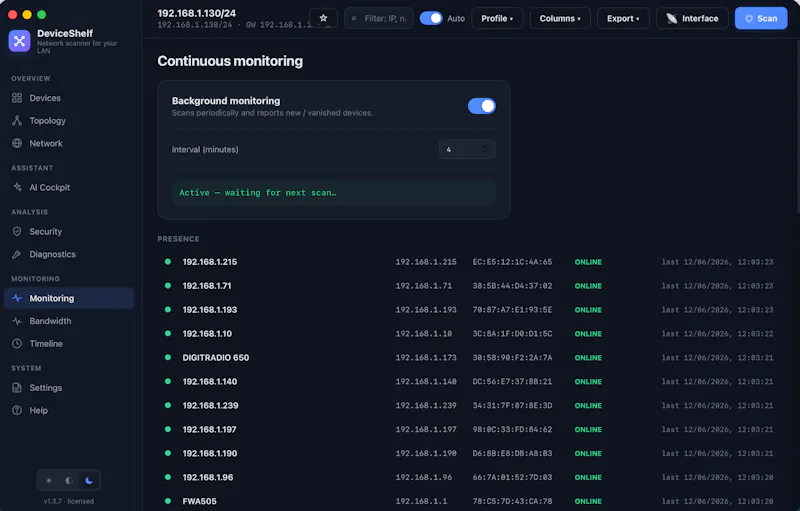Select device name 192.168.1.140
The width and height of the screenshot is (800, 511).
point(210,381)
